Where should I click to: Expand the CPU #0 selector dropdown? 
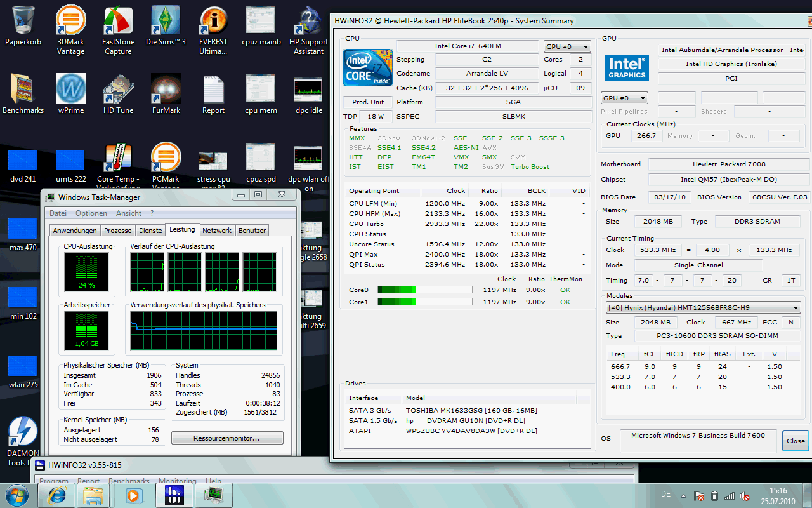567,46
